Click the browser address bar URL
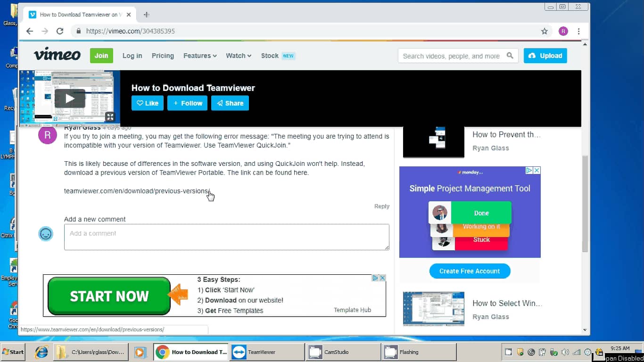The width and height of the screenshot is (644, 362). point(131,31)
